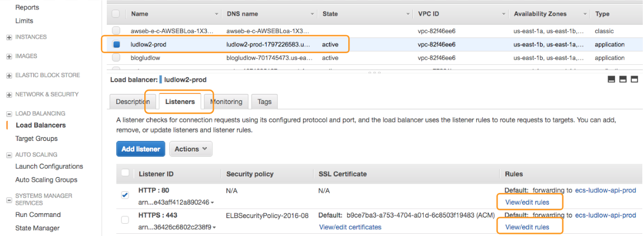Open Target Groups in the sidebar
Image resolution: width=644 pixels, height=236 pixels.
coord(36,139)
